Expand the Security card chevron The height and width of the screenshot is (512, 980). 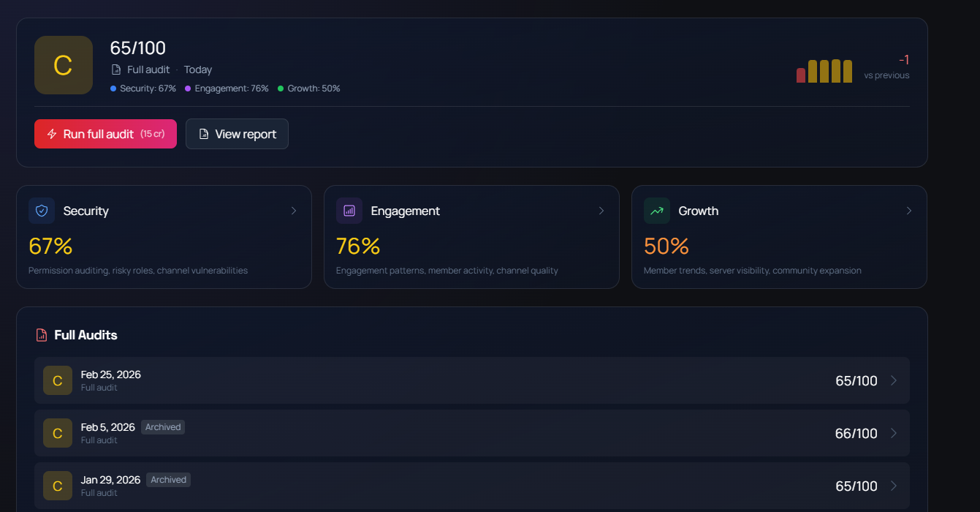[294, 211]
